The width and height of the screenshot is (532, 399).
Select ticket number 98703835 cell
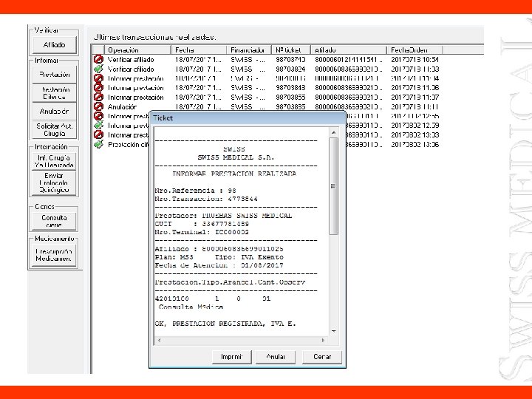tap(290, 107)
